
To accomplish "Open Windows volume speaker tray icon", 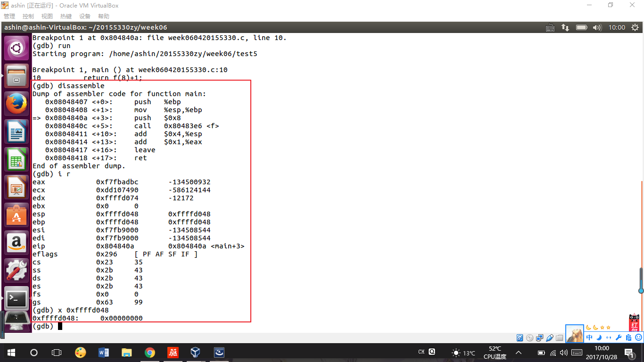I will [x=564, y=353].
